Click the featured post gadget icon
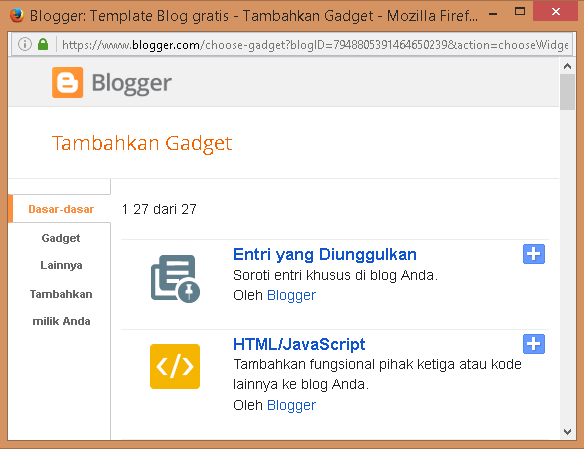Image resolution: width=584 pixels, height=449 pixels. [175, 278]
